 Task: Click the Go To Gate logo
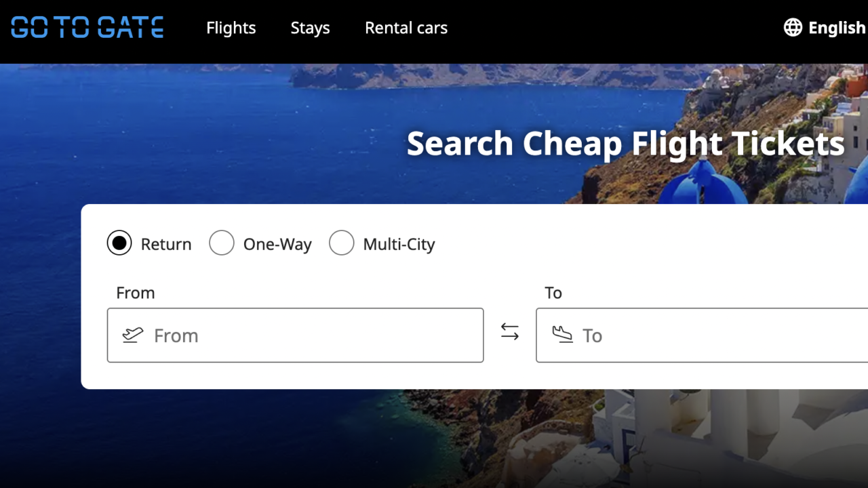[x=87, y=28]
